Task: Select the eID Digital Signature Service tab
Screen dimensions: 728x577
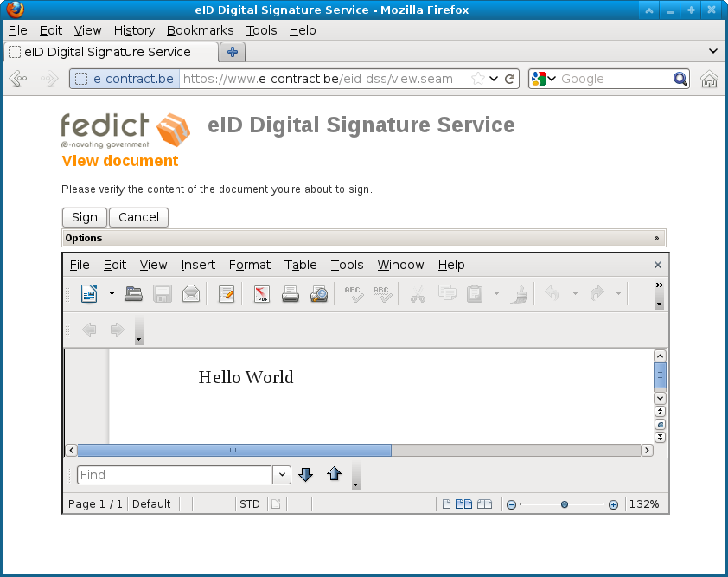Action: pyautogui.click(x=111, y=52)
